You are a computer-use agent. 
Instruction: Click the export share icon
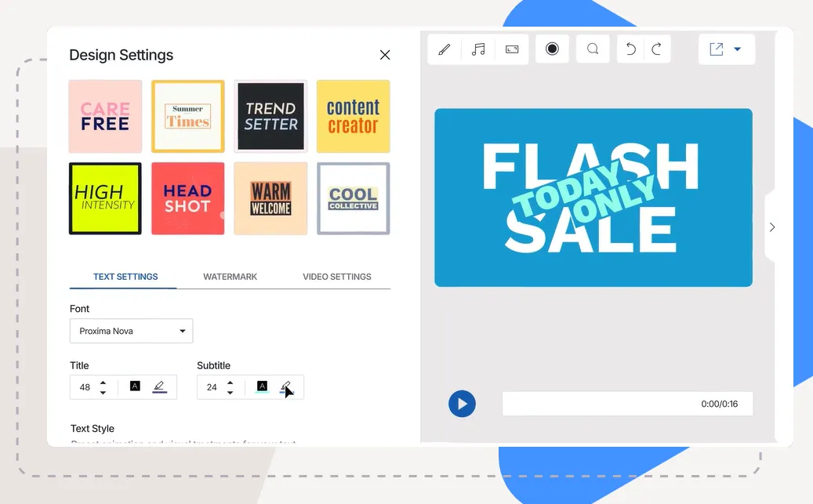point(716,49)
